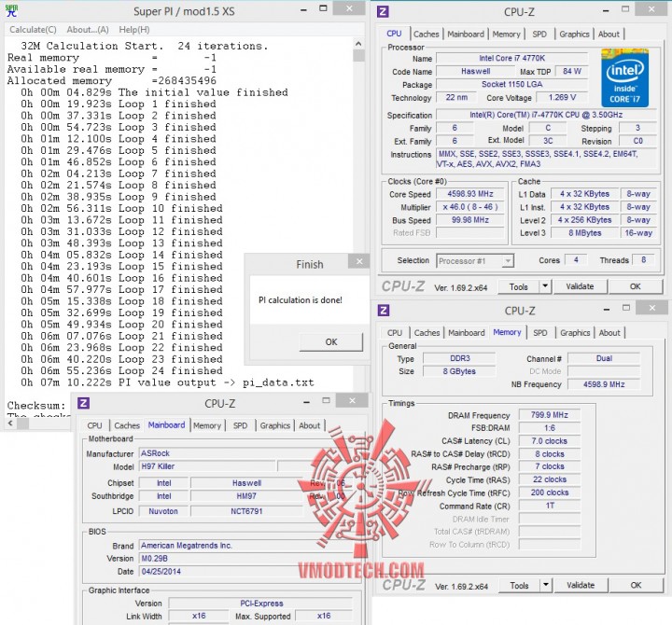This screenshot has width=672, height=625.
Task: Confirm the Finish dialog with OK
Action: [330, 341]
